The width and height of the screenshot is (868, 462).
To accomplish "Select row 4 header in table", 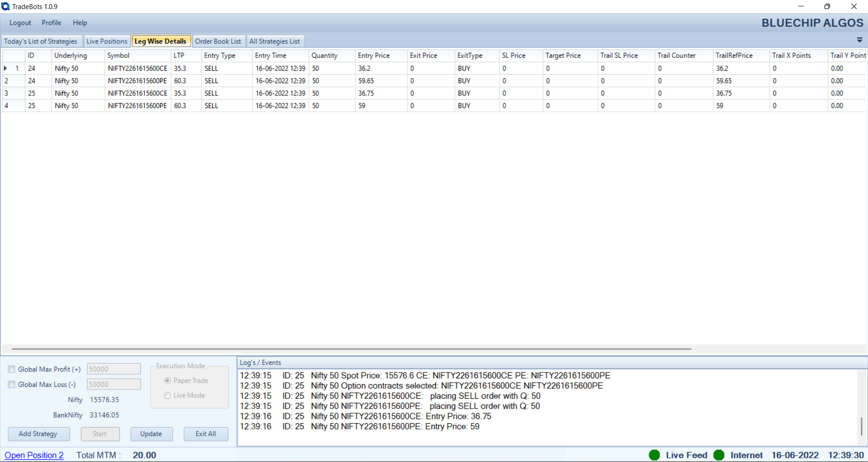I will pos(14,105).
